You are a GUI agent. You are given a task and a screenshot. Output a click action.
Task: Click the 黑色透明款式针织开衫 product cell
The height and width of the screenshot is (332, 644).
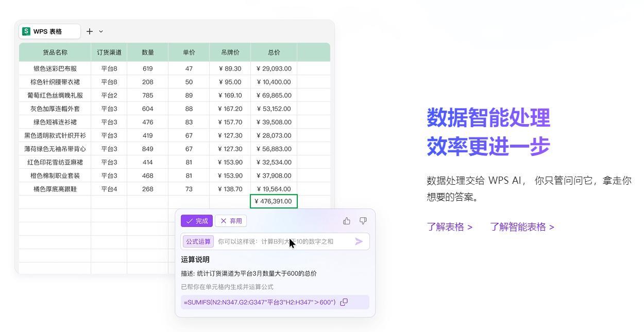55,135
